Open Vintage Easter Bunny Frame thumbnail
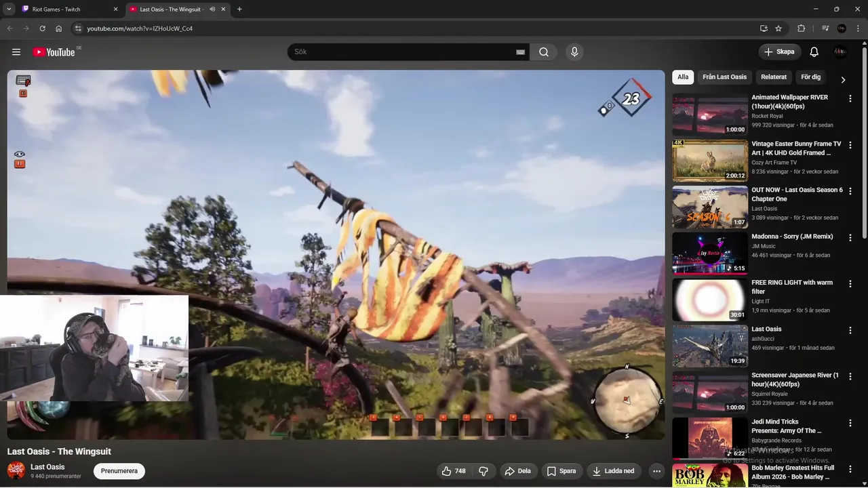This screenshot has height=488, width=868. 710,161
